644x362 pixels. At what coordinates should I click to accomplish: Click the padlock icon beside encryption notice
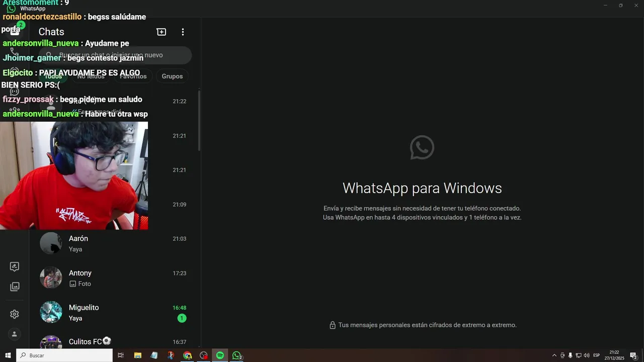click(x=332, y=325)
